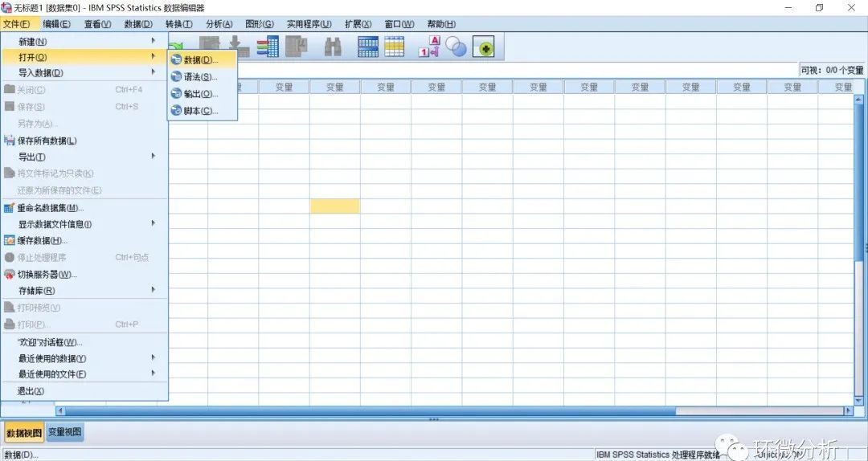The width and height of the screenshot is (868, 461).
Task: Open the Window (窗口) menu
Action: pyautogui.click(x=399, y=24)
